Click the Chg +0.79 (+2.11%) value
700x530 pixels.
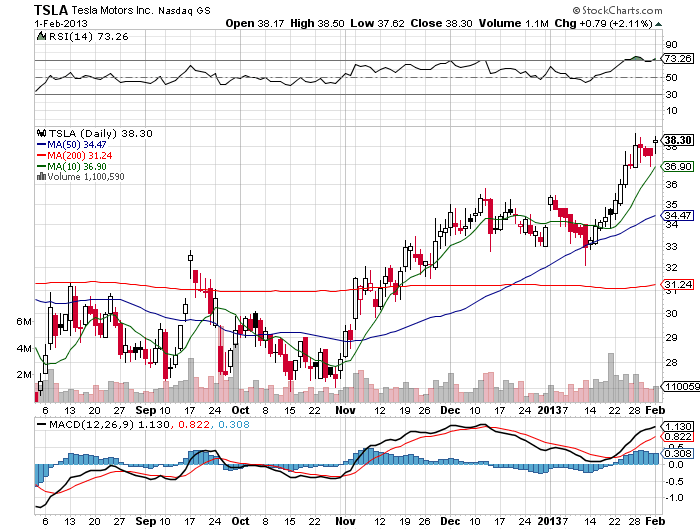(x=604, y=23)
